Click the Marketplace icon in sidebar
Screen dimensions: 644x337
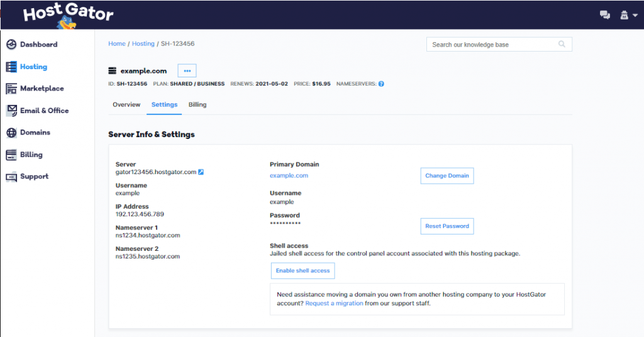click(11, 88)
